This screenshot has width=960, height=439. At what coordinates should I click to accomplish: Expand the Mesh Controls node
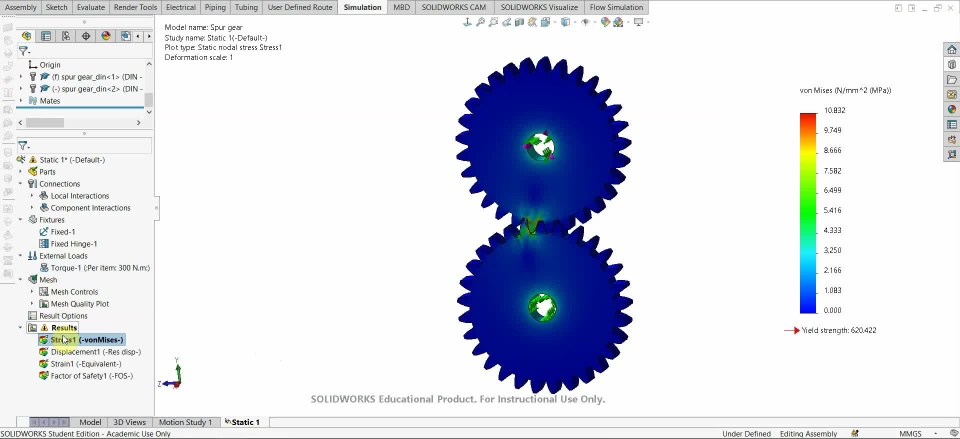(32, 292)
